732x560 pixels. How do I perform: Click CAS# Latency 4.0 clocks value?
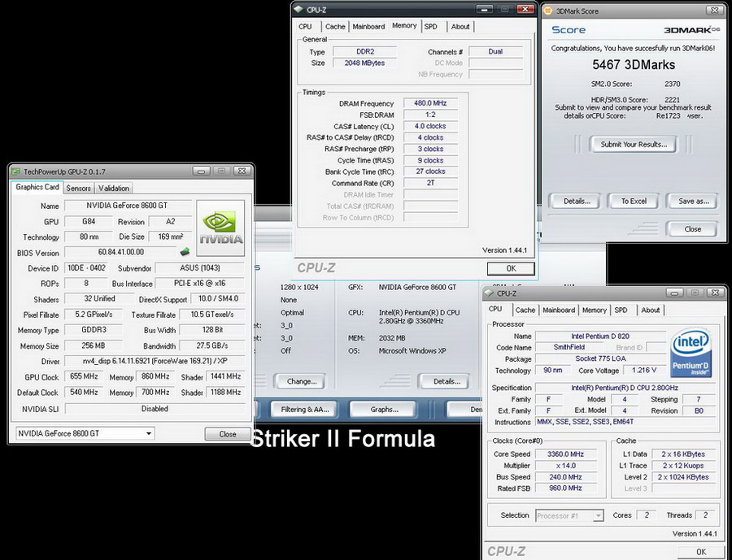click(430, 126)
